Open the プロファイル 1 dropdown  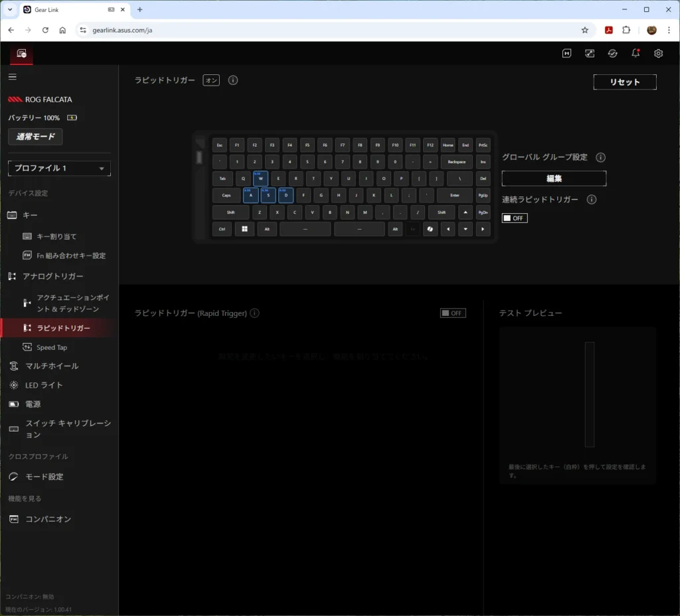point(59,169)
